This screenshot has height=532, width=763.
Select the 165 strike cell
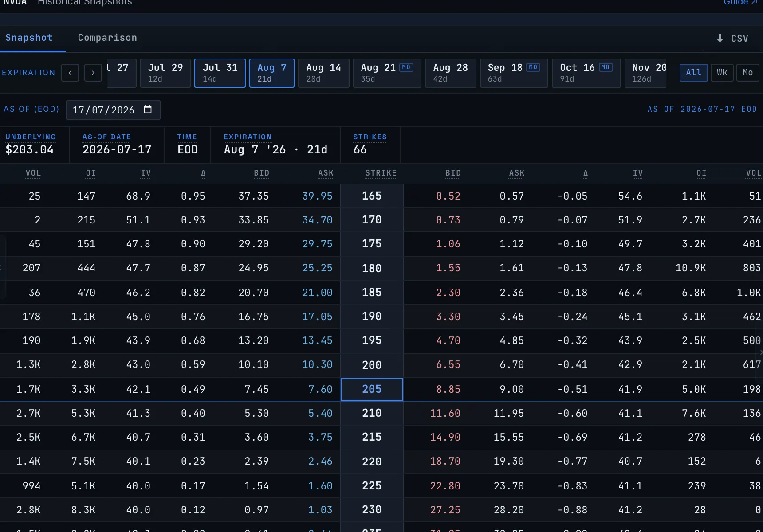(x=372, y=196)
